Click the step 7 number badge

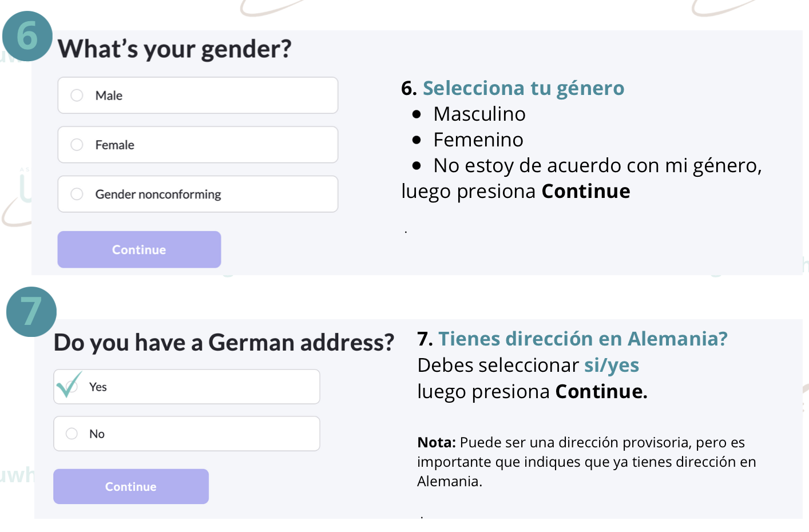coord(31,312)
